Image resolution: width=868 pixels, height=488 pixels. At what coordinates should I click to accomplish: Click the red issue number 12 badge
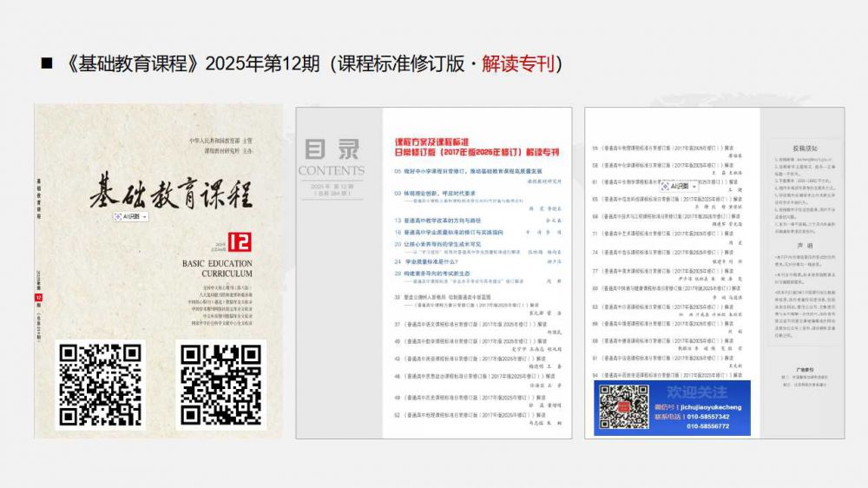point(239,241)
